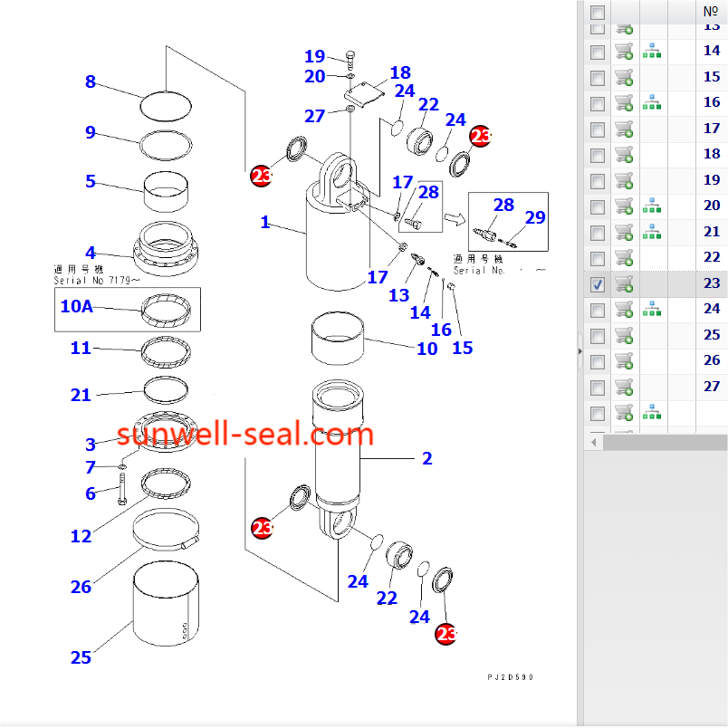Expand the sub-assembly icon for row 14
This screenshot has width=728, height=728.
(651, 53)
